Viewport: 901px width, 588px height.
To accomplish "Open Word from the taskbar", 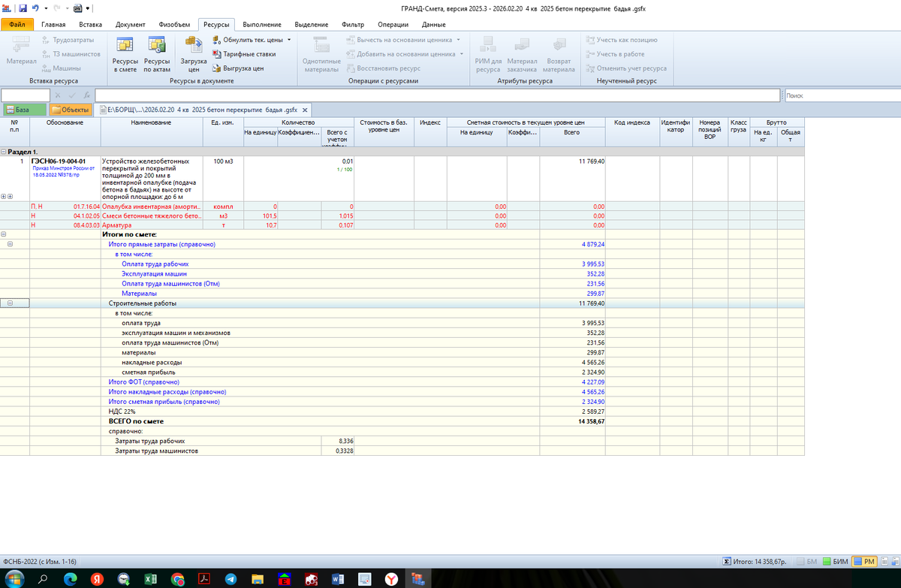I will [338, 579].
